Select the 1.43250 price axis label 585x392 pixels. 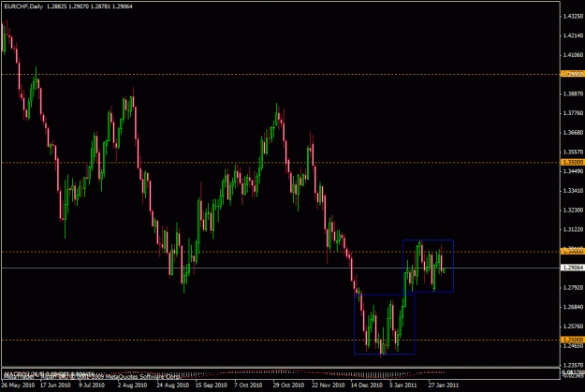coord(573,17)
